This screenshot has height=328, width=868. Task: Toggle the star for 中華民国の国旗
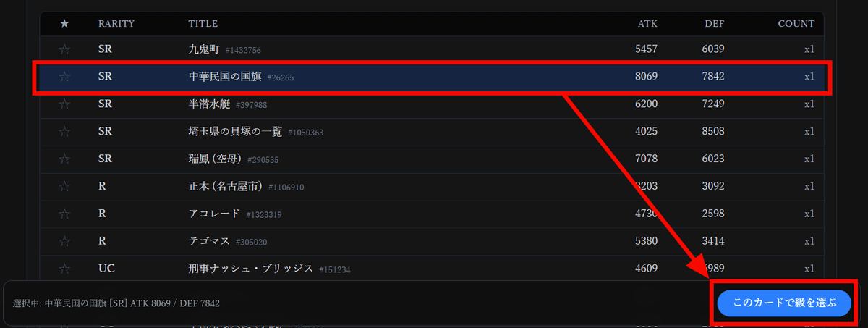click(x=64, y=77)
